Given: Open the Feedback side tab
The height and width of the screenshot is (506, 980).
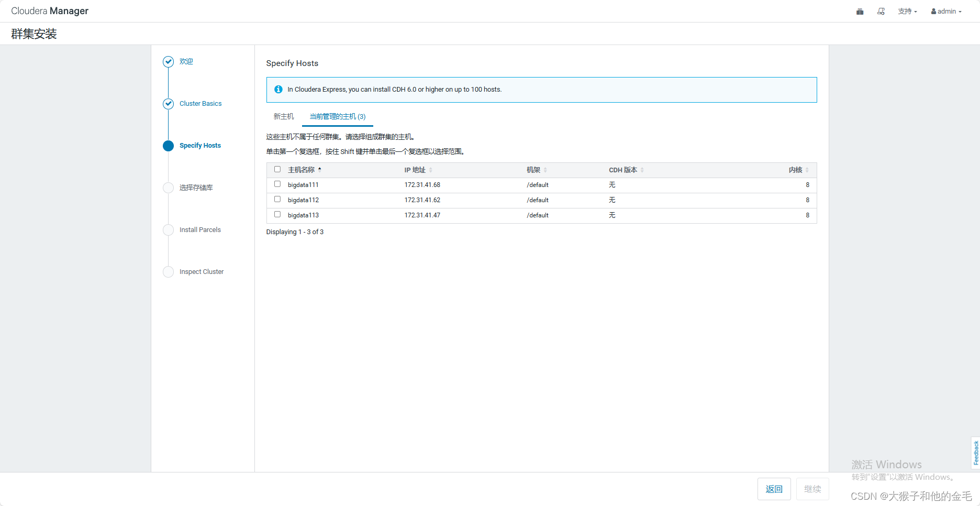Looking at the screenshot, I should 976,453.
